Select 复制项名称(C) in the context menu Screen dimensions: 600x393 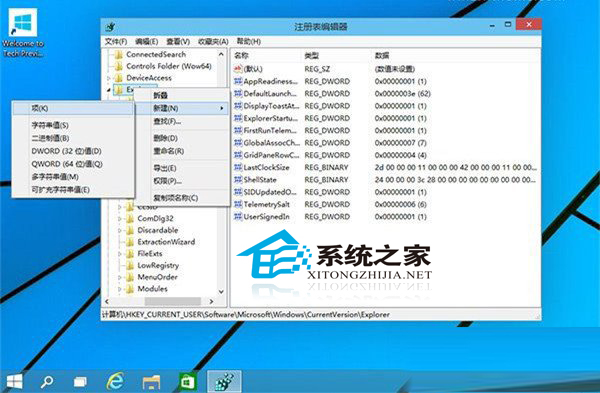181,198
